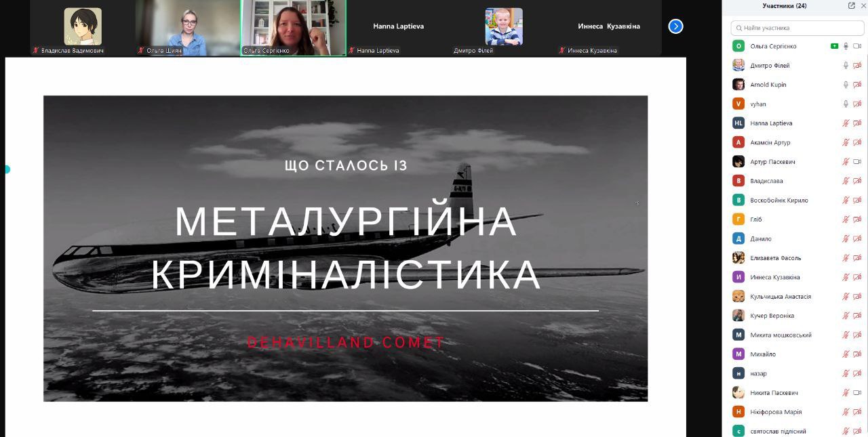The width and height of the screenshot is (868, 437).
Task: Close the participants panel
Action: (863, 6)
